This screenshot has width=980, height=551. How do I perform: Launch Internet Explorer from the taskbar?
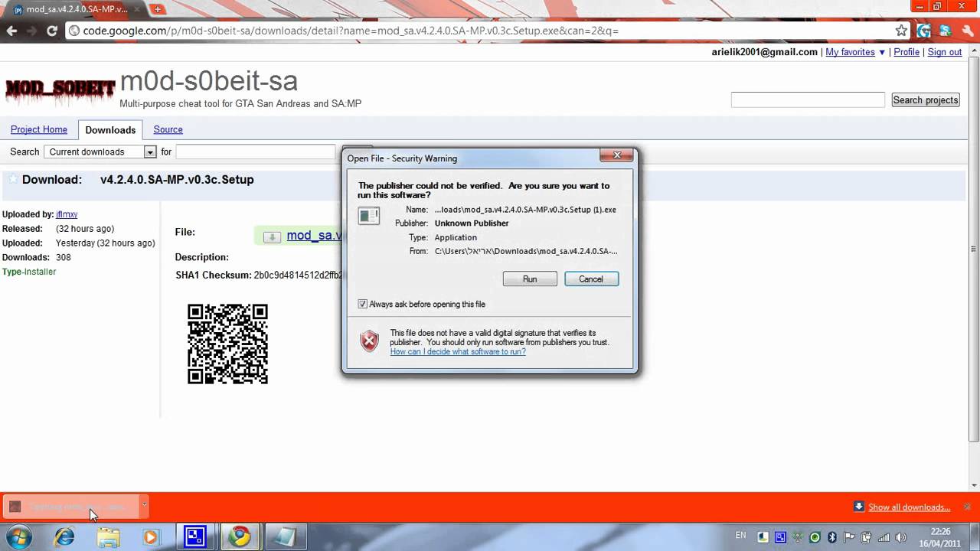pyautogui.click(x=64, y=537)
